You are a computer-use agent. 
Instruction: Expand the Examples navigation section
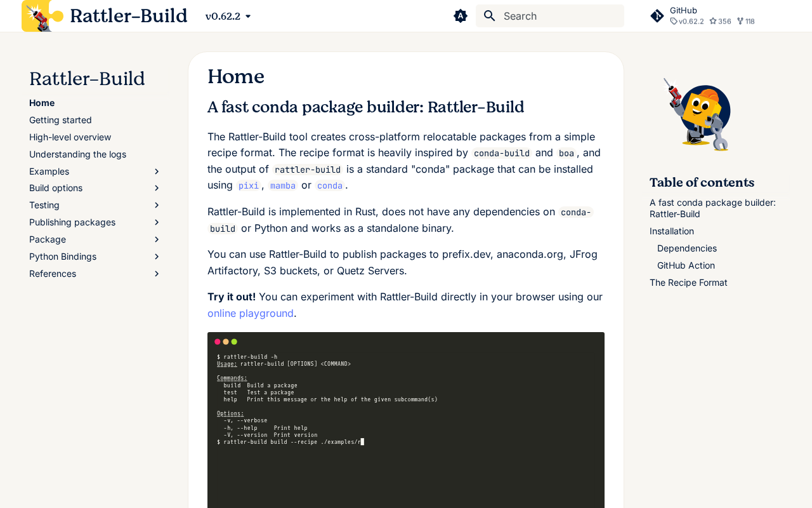(x=157, y=171)
